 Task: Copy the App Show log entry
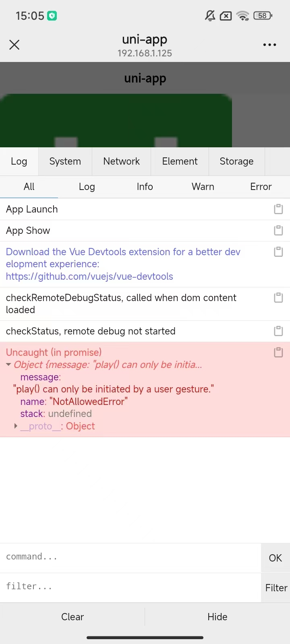pos(278,230)
